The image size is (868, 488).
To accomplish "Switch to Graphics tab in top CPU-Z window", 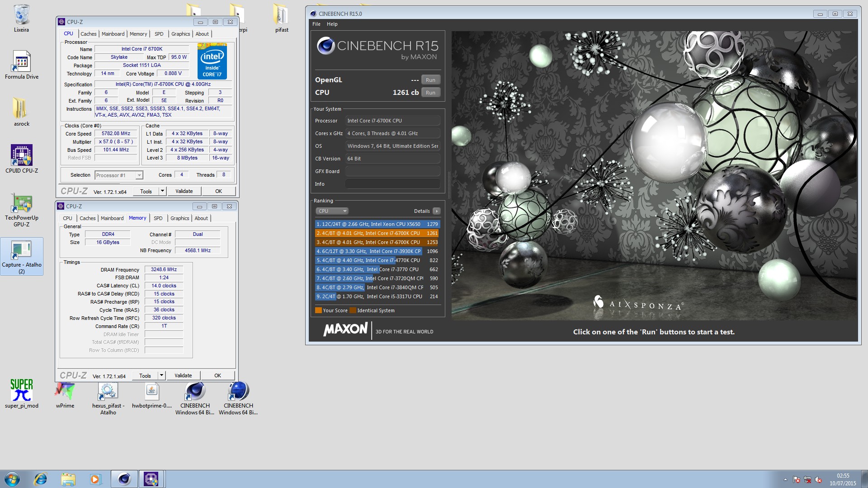I will (181, 34).
